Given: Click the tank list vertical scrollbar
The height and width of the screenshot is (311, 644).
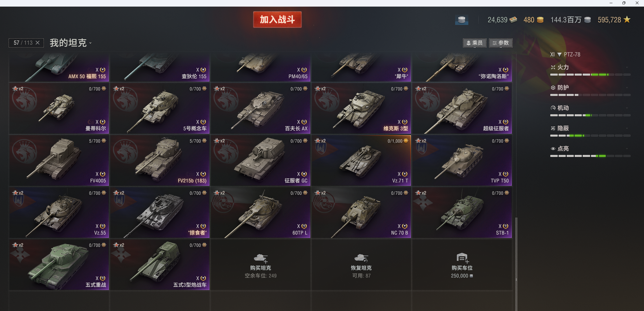Looking at the screenshot, I should click(516, 263).
